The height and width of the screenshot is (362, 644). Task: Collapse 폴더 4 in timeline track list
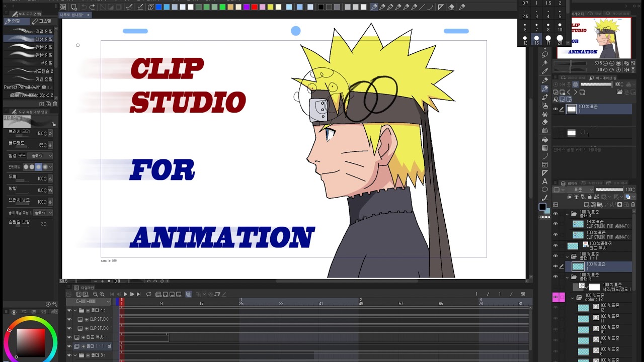pyautogui.click(x=75, y=310)
